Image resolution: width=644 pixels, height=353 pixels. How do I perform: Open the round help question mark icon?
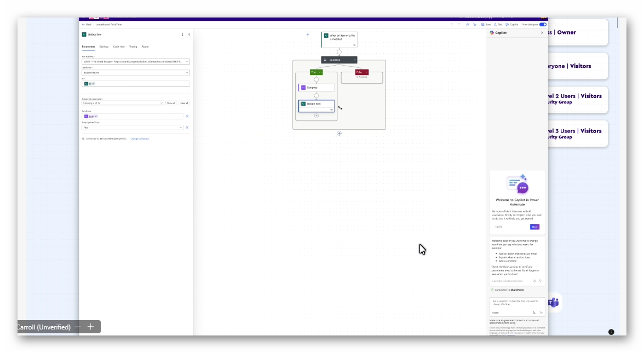(611, 332)
